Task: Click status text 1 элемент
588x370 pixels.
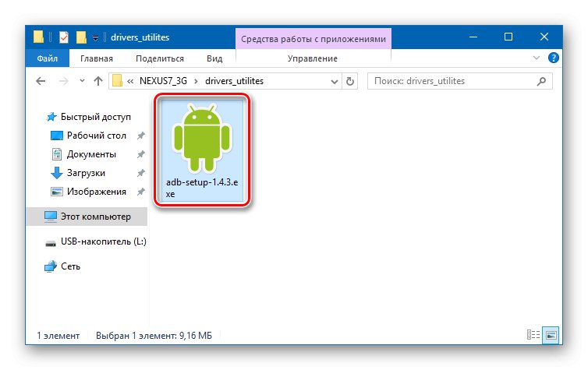Action: click(x=58, y=336)
